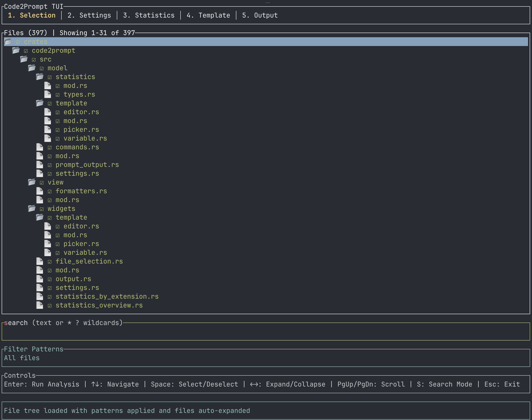Focus the search wildcards input box
Viewport: 532px width, 420px height.
coord(266,332)
